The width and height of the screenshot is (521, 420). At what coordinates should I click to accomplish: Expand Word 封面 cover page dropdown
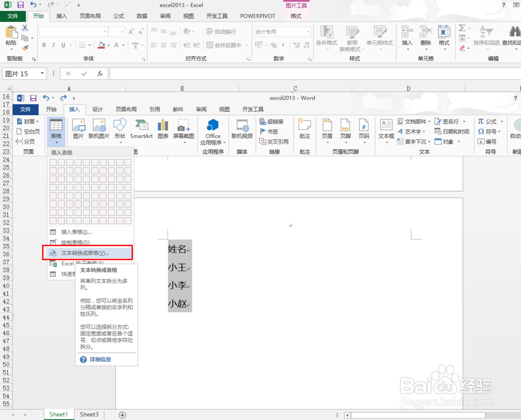(37, 121)
